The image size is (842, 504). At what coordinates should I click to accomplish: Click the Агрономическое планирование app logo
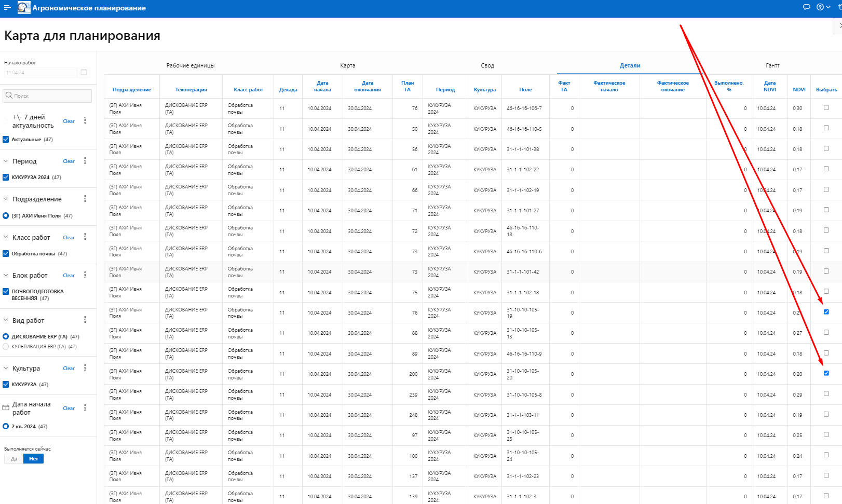(24, 8)
